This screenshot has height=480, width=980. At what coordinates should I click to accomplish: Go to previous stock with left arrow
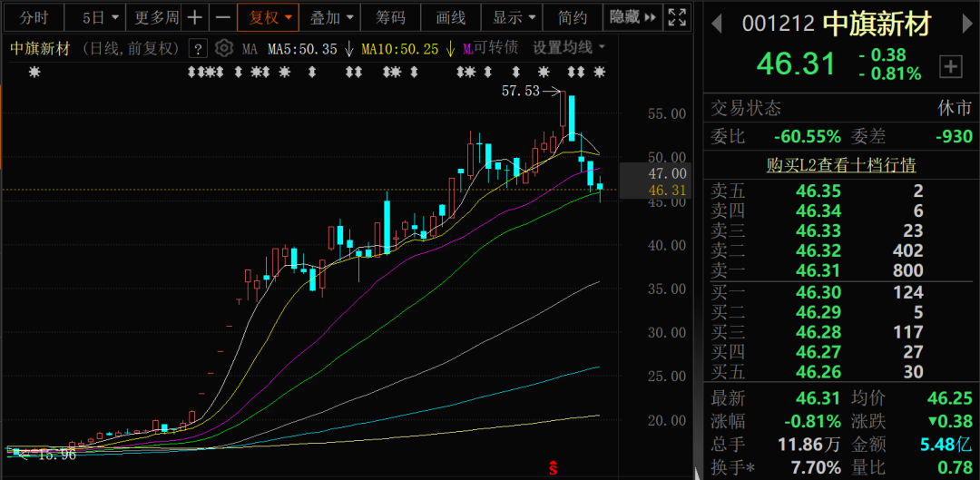pyautogui.click(x=716, y=24)
